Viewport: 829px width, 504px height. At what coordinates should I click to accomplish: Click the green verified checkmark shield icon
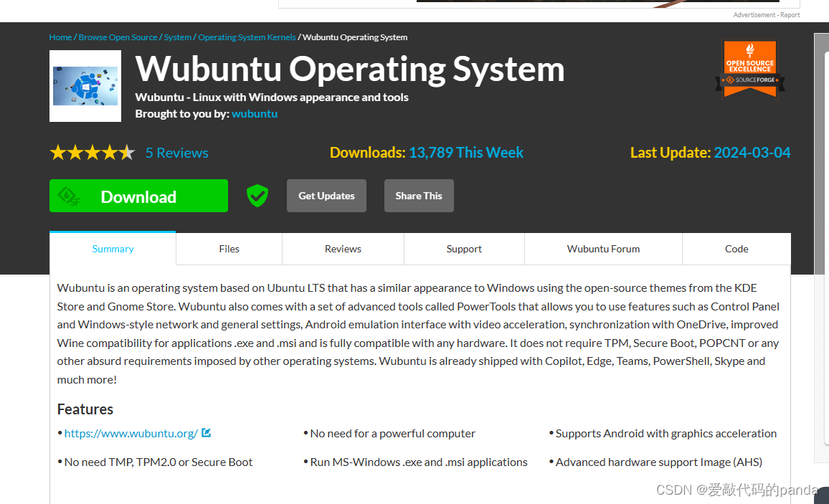257,195
